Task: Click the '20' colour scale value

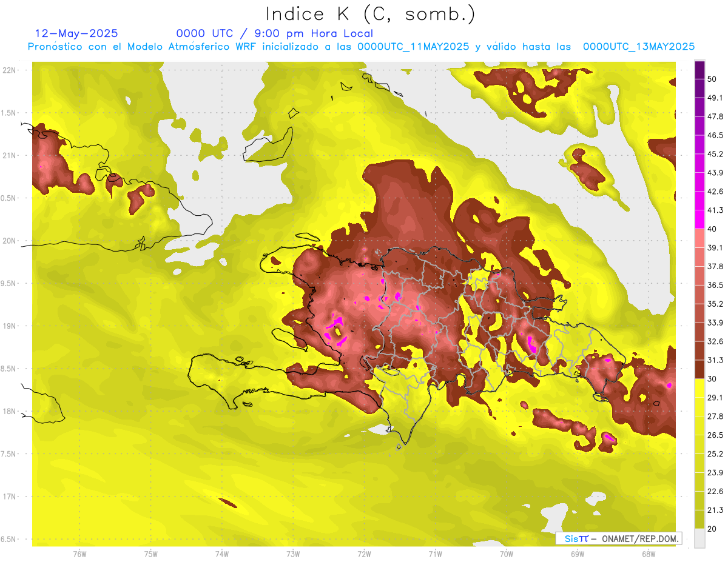Action: coord(712,529)
